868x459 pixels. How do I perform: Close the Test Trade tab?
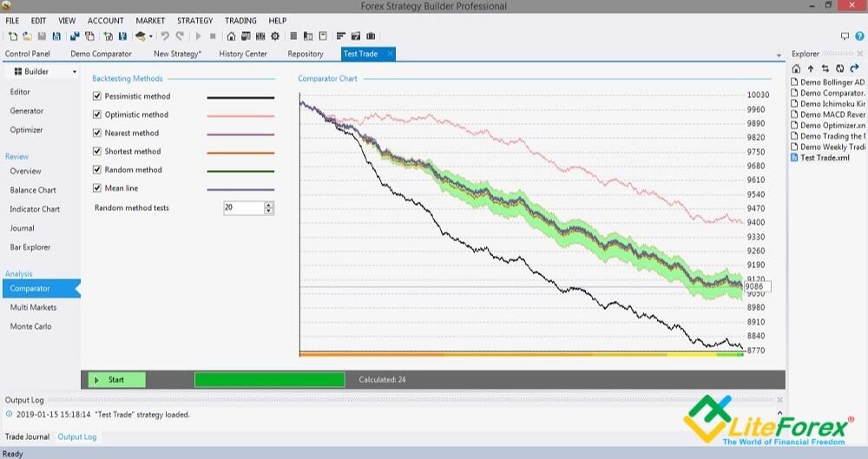click(x=391, y=54)
